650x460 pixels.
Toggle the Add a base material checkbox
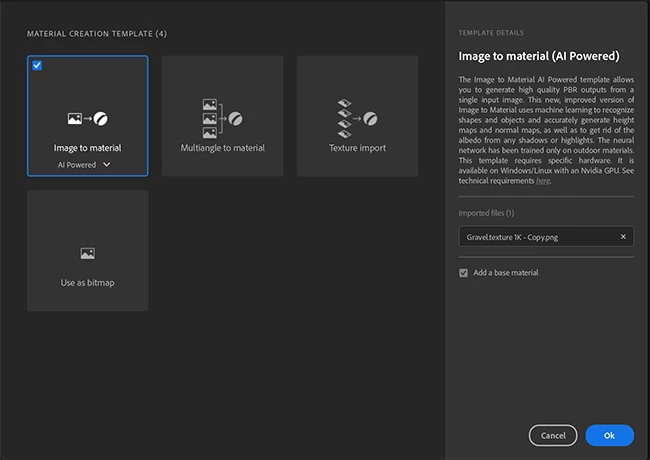pos(462,273)
